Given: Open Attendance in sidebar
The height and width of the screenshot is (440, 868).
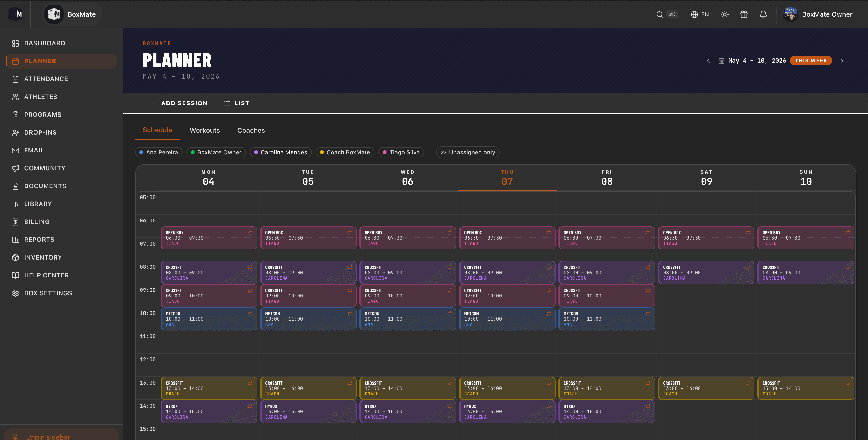Looking at the screenshot, I should 61,79.
